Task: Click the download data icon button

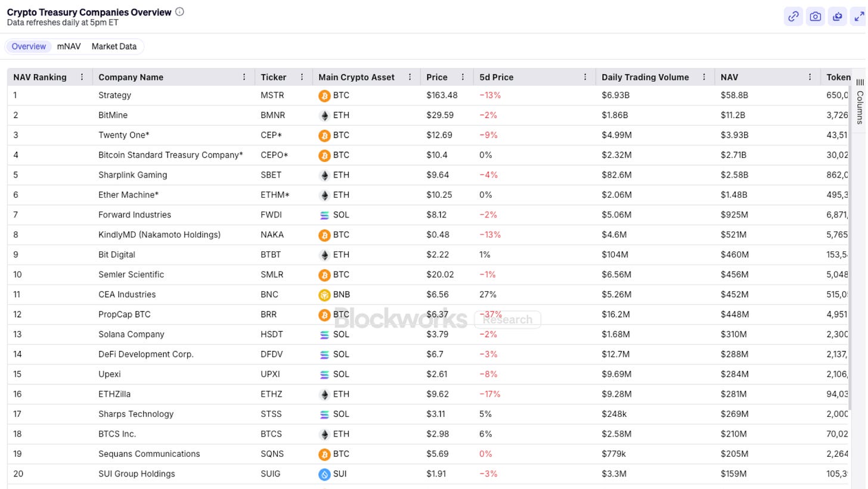Action: 838,17
